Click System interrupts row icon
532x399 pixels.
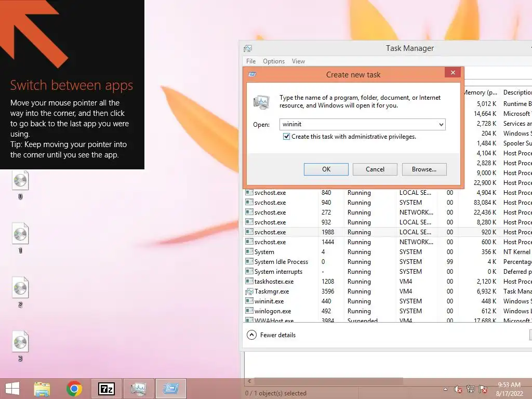click(x=249, y=271)
